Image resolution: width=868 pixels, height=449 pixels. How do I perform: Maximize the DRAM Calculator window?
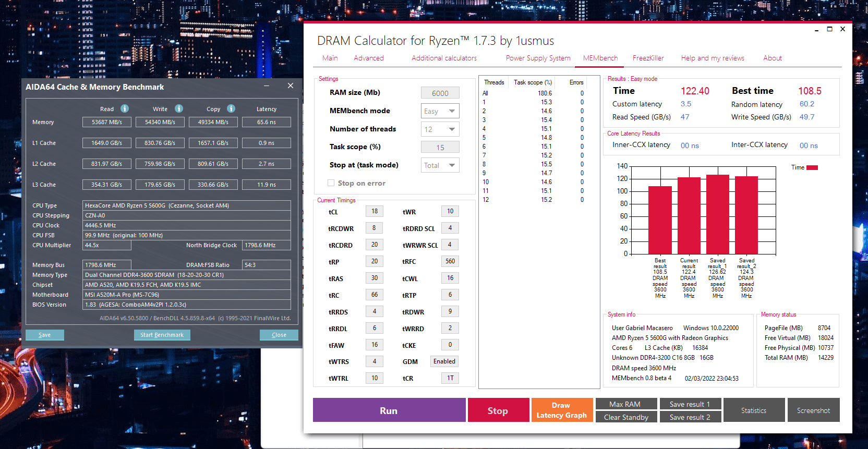coord(829,29)
